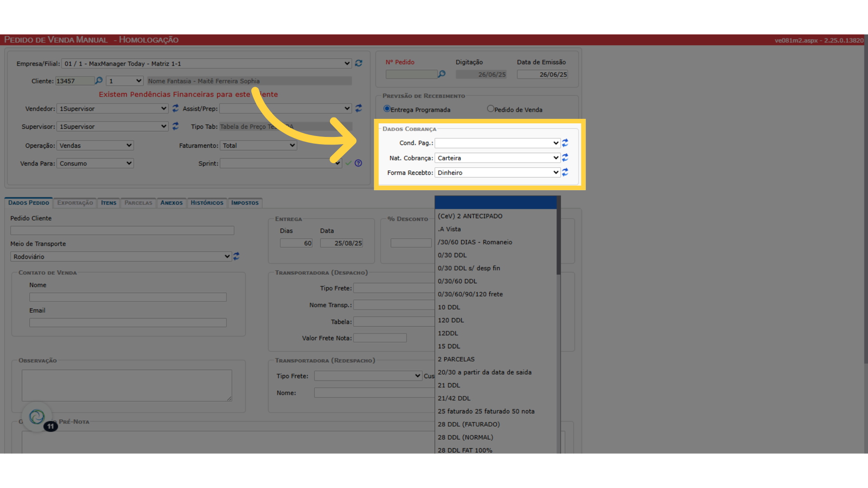Select the Pedido de Venda radio button
The height and width of the screenshot is (488, 868).
[491, 109]
